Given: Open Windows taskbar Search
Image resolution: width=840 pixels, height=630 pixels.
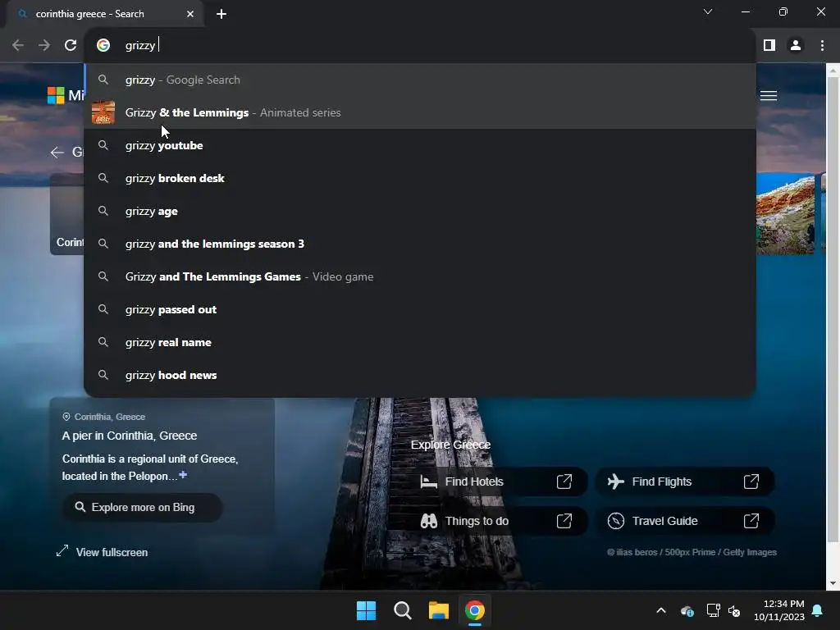Looking at the screenshot, I should click(x=402, y=610).
